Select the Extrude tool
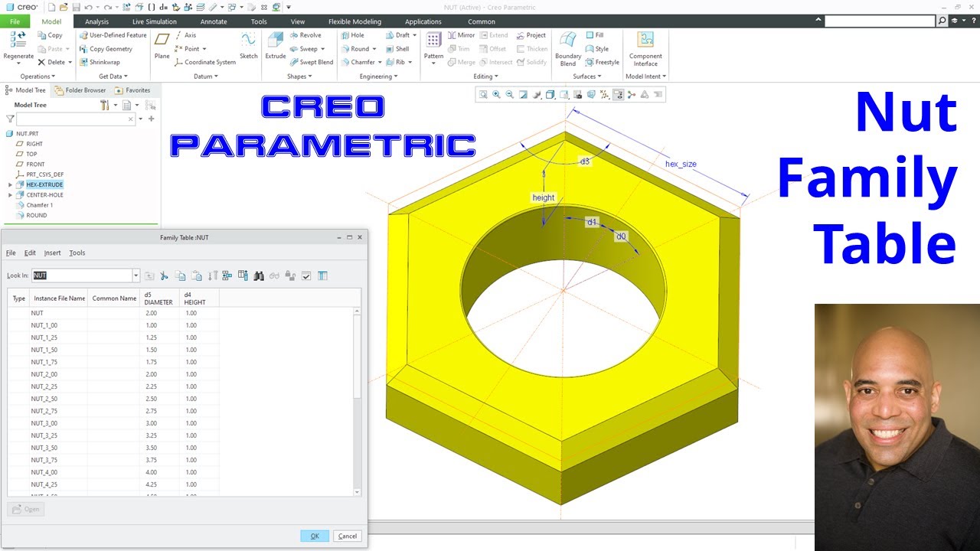Viewport: 980px width, 551px height. [275, 46]
